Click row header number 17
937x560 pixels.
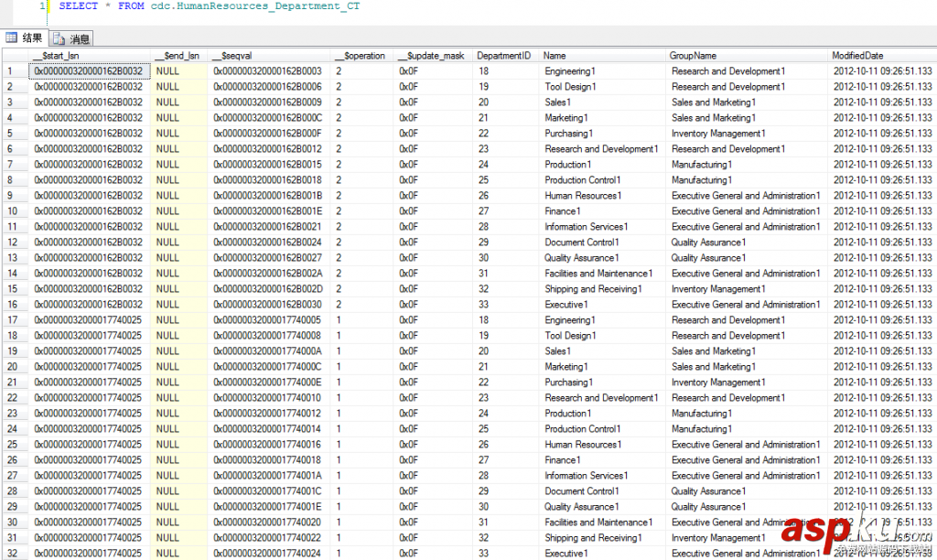[15, 319]
